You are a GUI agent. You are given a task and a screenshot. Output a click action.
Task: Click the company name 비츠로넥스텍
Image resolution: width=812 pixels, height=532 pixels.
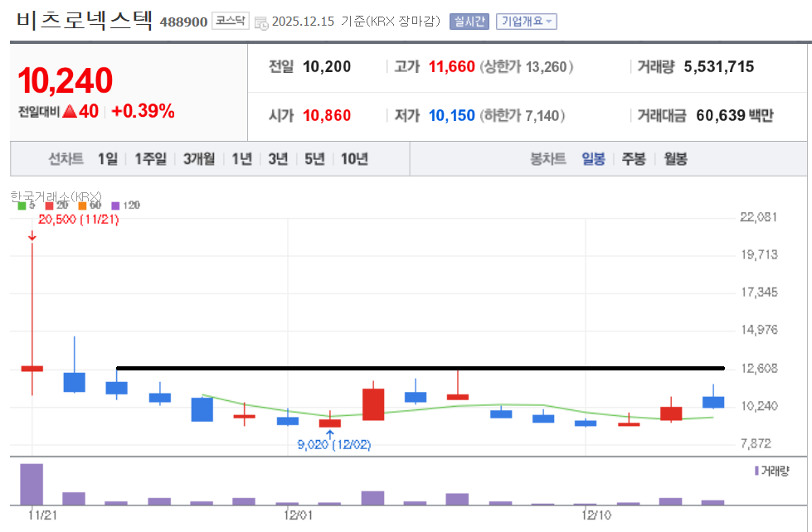(x=85, y=20)
